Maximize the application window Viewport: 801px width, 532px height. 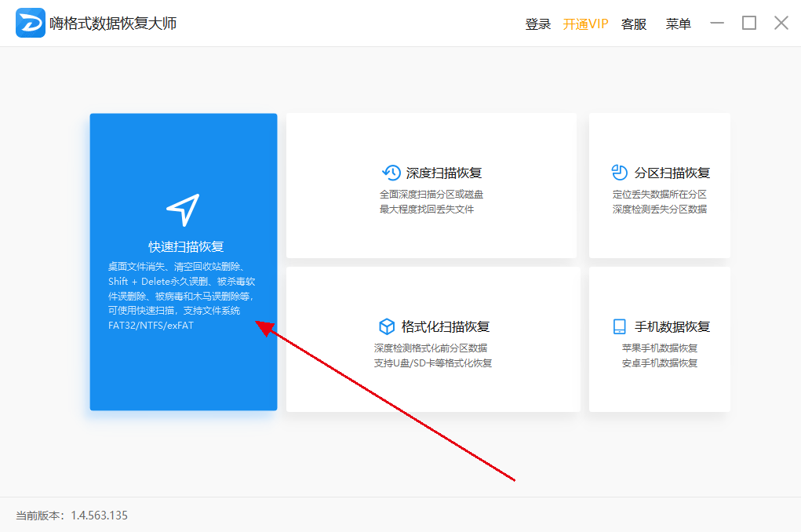(749, 23)
